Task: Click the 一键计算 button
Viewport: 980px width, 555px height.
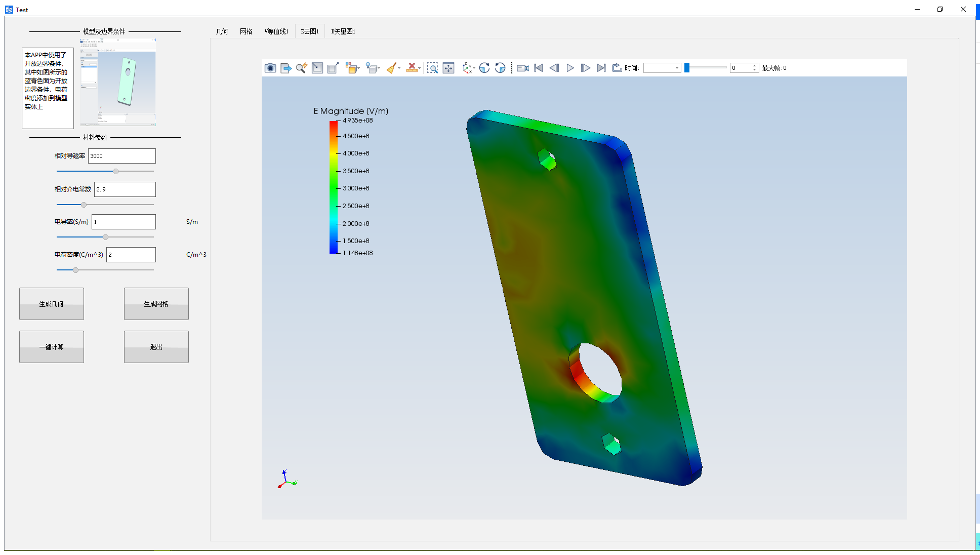Action: click(52, 346)
